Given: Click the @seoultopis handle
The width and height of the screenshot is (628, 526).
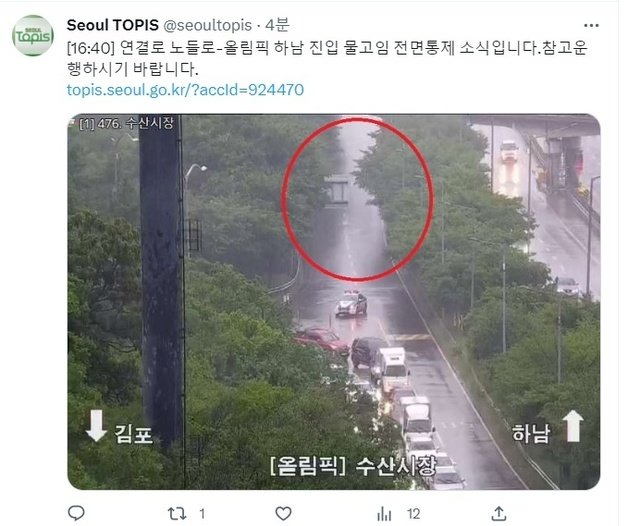Looking at the screenshot, I should 208,26.
